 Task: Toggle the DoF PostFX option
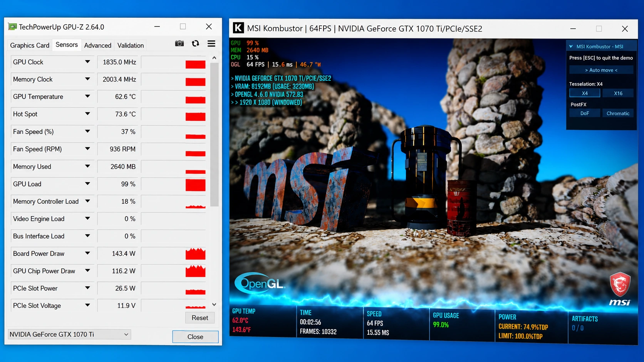585,113
